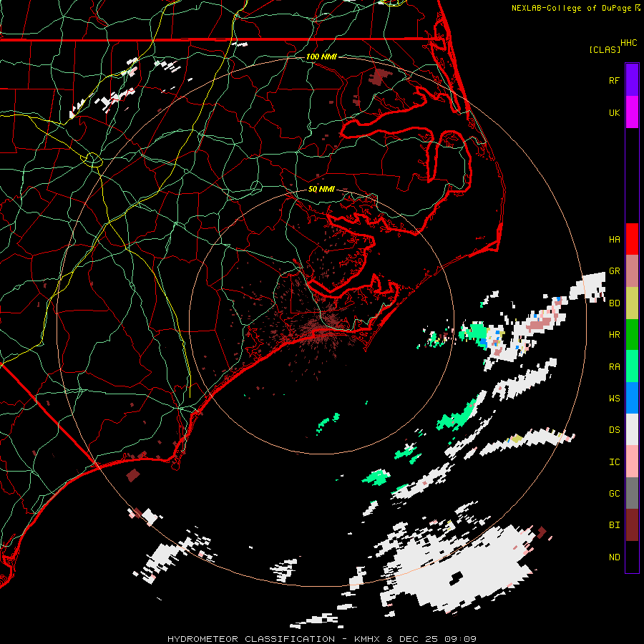This screenshot has width=644, height=644.
Task: Click the GR legend label
Action: tap(614, 271)
